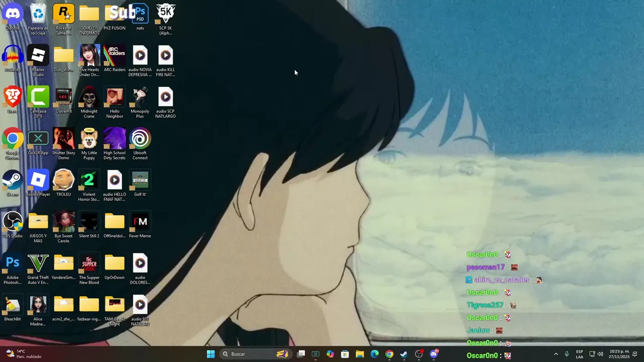
Task: Select the My Little Puppy icon
Action: 89,144
